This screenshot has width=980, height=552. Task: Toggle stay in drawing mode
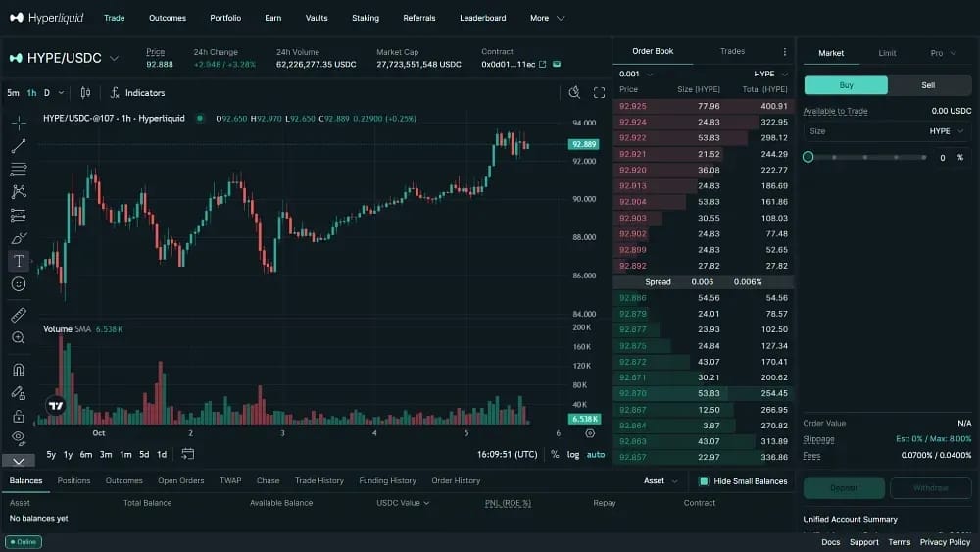pos(19,392)
